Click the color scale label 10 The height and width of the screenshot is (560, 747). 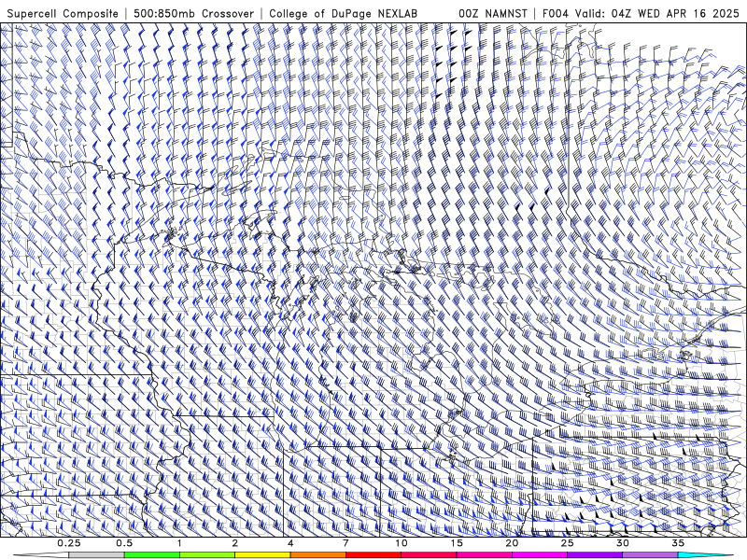pyautogui.click(x=402, y=543)
